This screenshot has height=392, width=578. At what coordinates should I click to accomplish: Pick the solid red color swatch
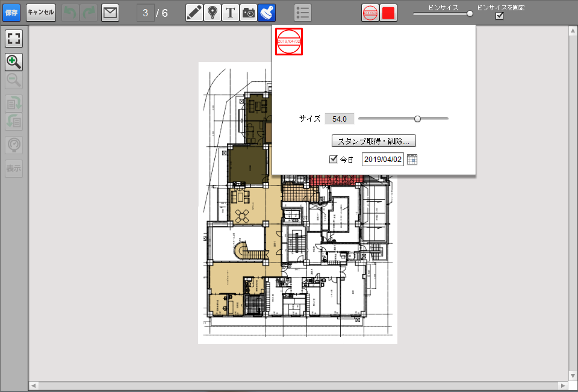[x=388, y=13]
